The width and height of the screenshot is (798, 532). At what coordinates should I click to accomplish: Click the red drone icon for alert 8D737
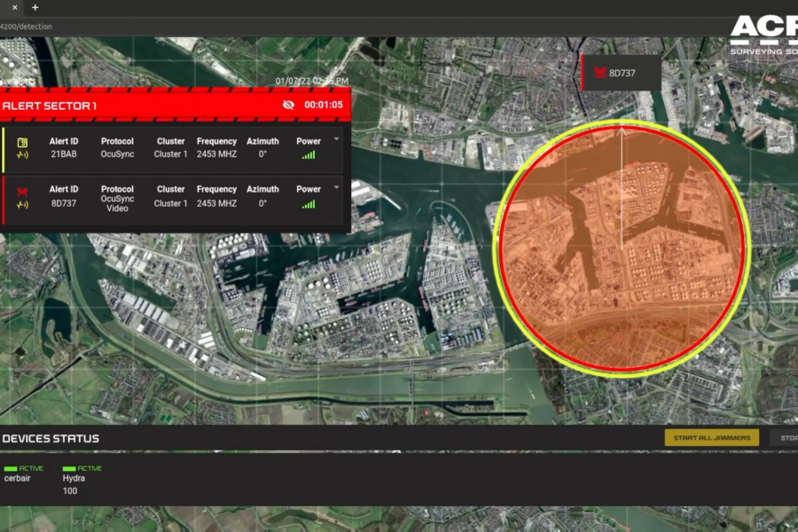coord(22,191)
